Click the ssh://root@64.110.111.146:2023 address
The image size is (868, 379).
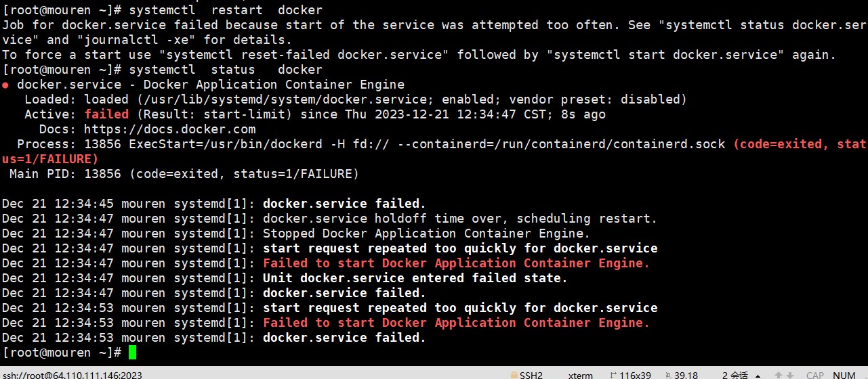click(72, 375)
